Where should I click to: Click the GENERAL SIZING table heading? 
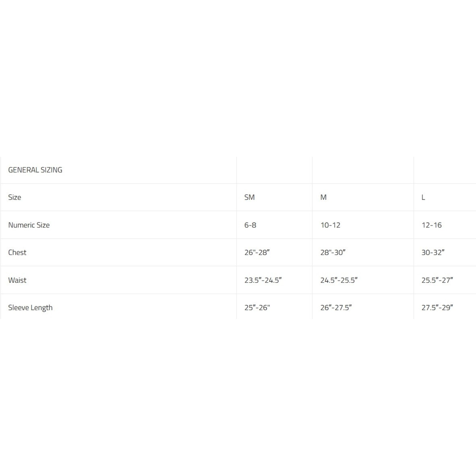[x=35, y=170]
